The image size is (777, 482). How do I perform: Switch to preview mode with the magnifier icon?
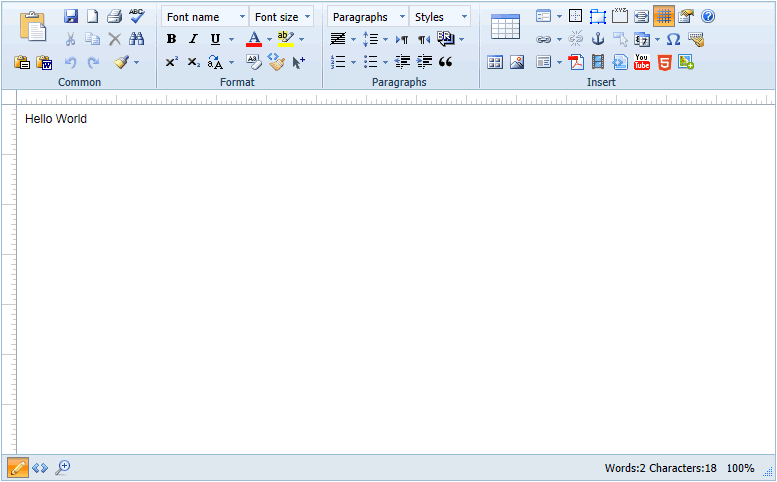tap(62, 467)
